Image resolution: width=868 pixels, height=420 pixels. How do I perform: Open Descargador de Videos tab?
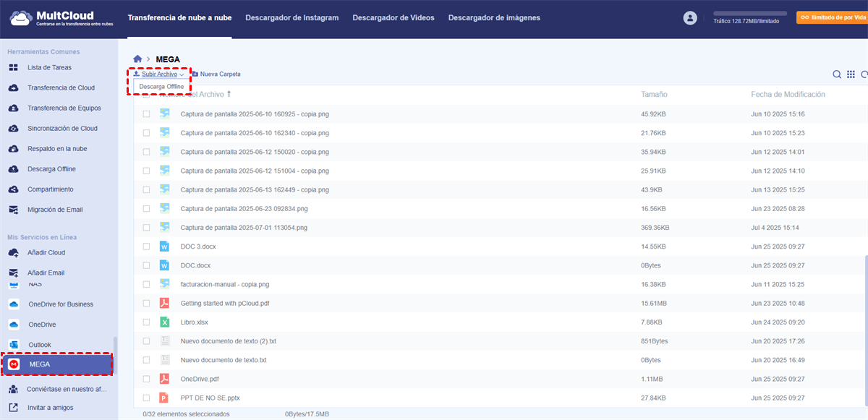point(393,18)
